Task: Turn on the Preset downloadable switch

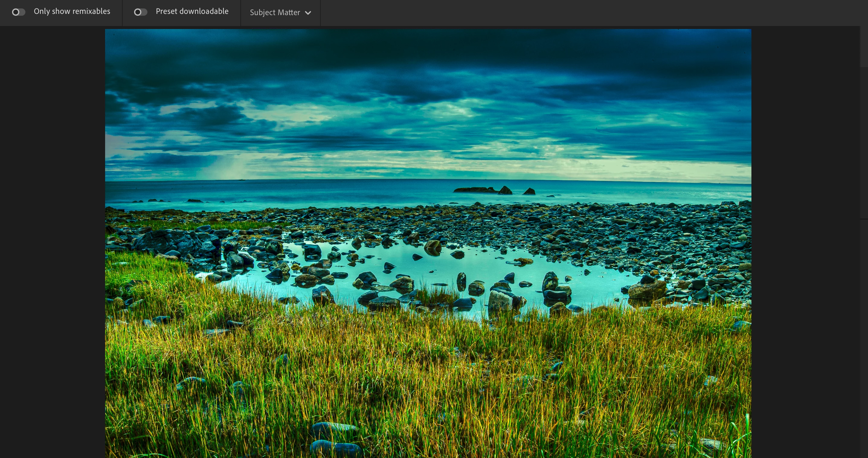Action: pyautogui.click(x=140, y=12)
